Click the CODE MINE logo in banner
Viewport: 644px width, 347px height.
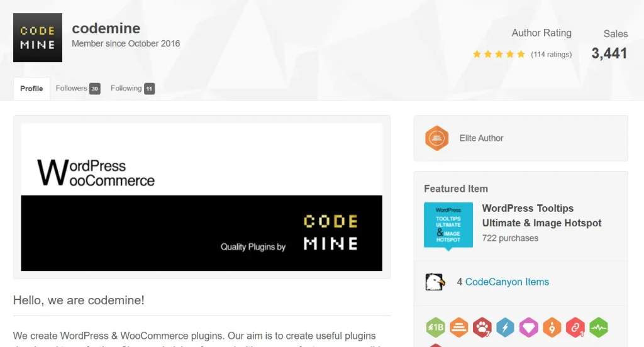[331, 233]
